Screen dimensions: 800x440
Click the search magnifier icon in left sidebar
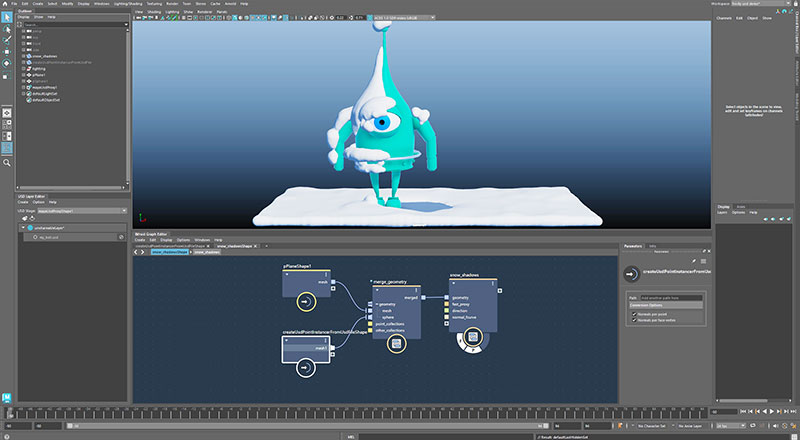tap(7, 163)
